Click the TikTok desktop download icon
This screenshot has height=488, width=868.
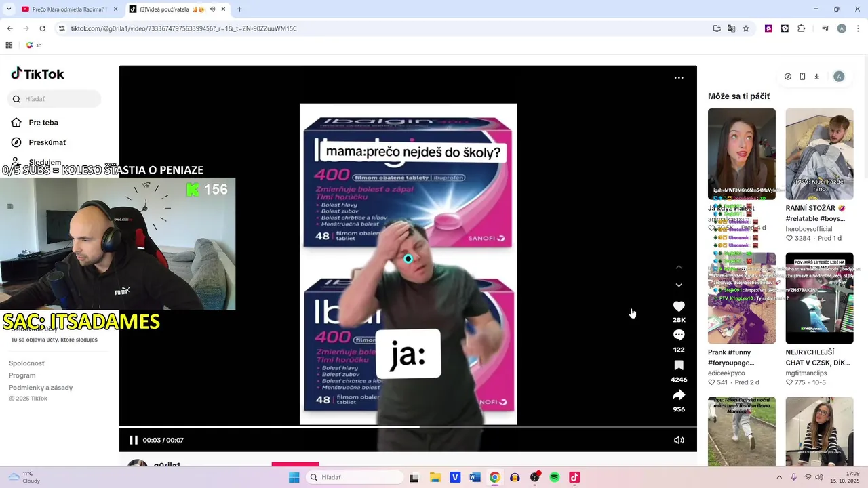tap(817, 77)
